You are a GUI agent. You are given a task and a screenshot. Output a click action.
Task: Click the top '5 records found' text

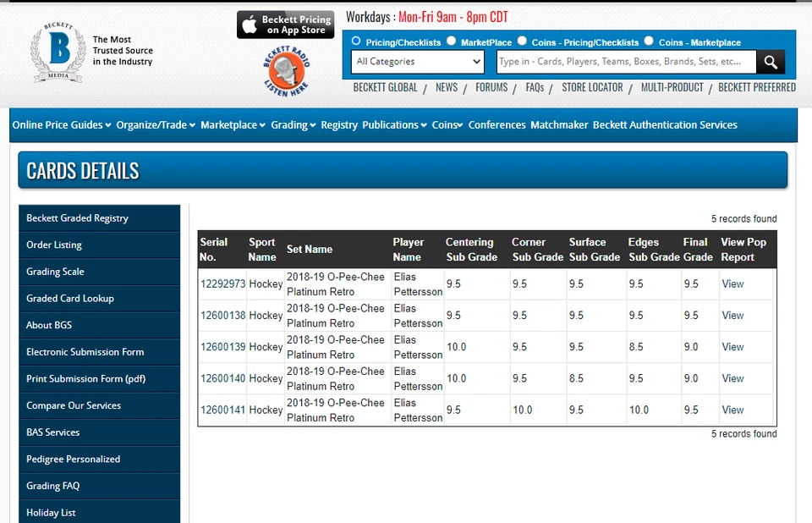coord(743,218)
